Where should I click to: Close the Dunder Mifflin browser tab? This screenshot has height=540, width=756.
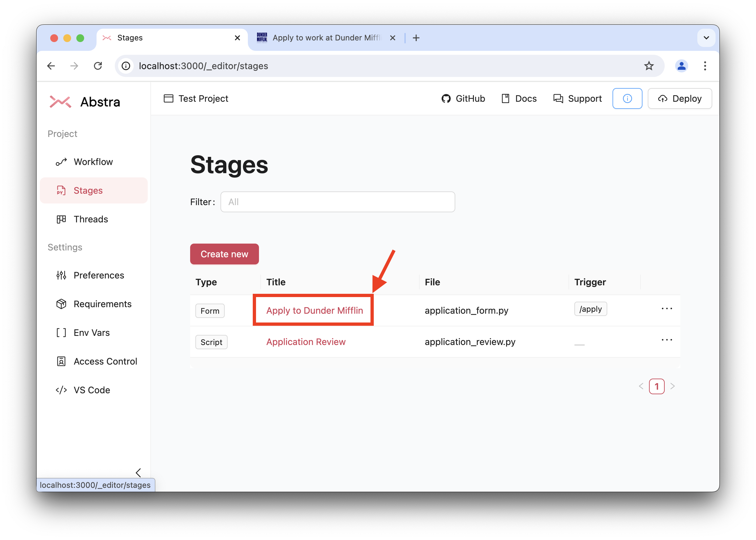[x=392, y=38]
